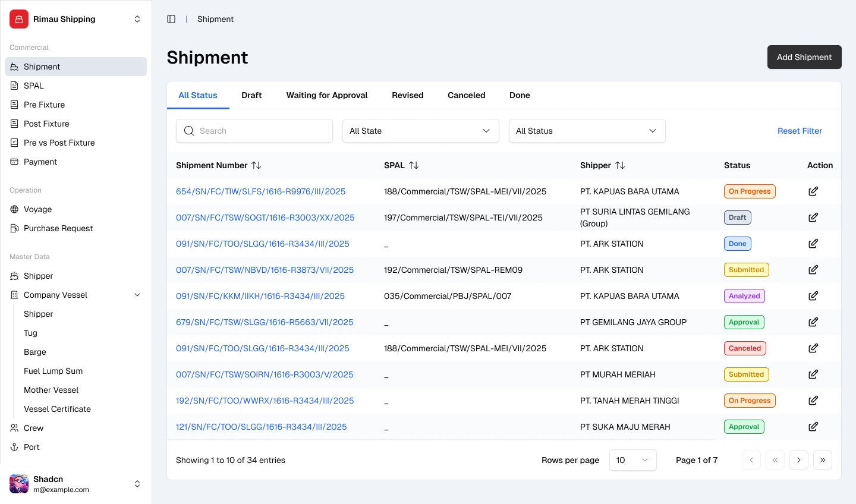The image size is (856, 504).
Task: Click edit icon for the Draft status shipment
Action: click(813, 218)
